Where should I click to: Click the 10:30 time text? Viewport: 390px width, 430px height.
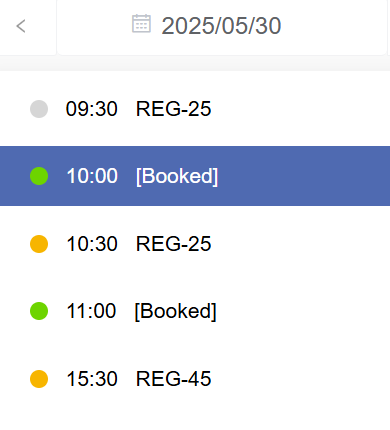(92, 244)
